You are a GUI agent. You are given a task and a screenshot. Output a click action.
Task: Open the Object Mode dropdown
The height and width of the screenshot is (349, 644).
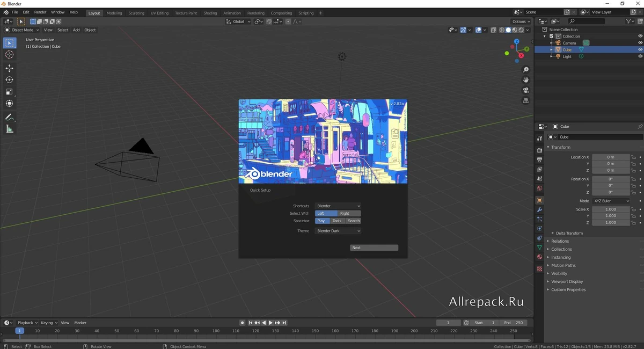pyautogui.click(x=21, y=30)
